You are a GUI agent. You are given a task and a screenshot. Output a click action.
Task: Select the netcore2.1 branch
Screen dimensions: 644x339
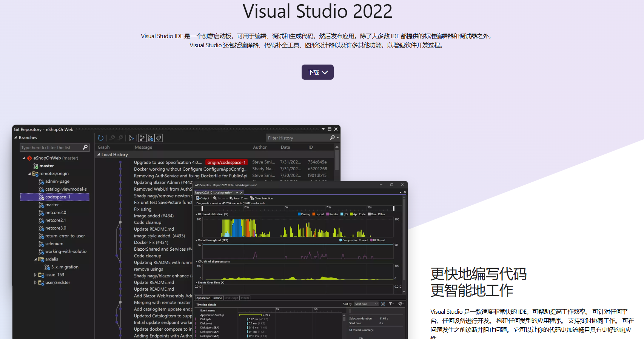(55, 220)
